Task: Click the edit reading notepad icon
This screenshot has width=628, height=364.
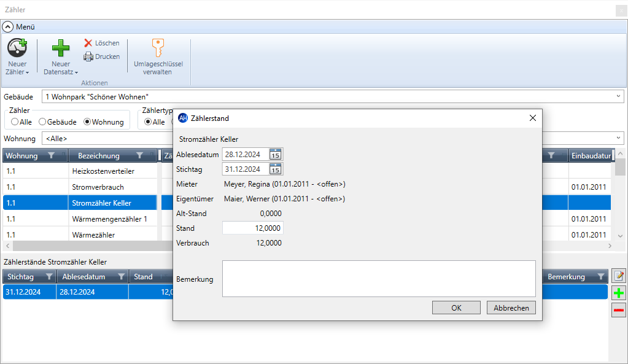Action: (x=618, y=276)
